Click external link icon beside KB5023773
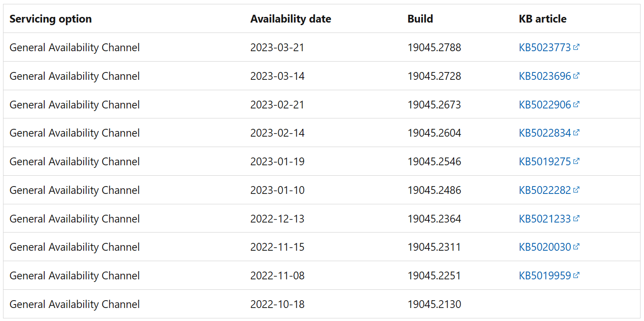Image resolution: width=644 pixels, height=321 pixels. (576, 47)
